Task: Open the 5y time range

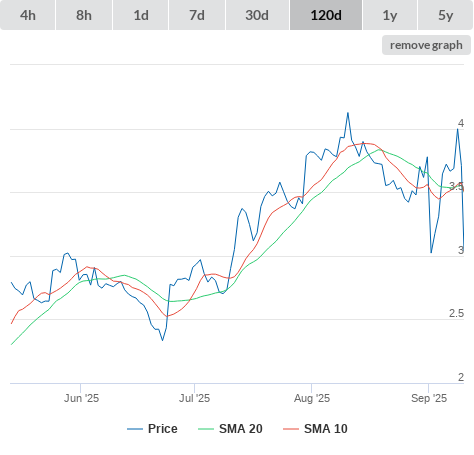Action: (445, 15)
